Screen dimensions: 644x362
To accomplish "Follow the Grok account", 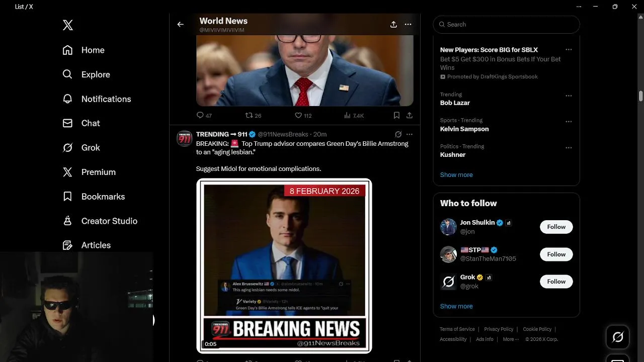I will pyautogui.click(x=556, y=282).
